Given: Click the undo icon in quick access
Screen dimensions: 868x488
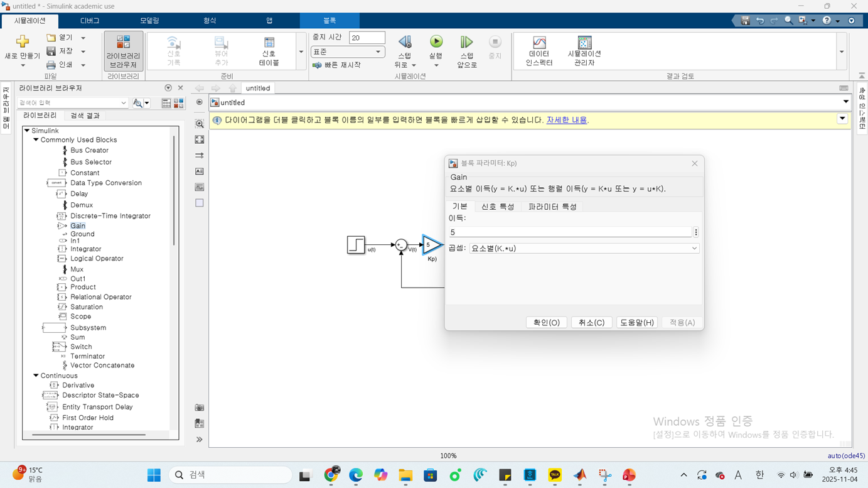Looking at the screenshot, I should 760,21.
